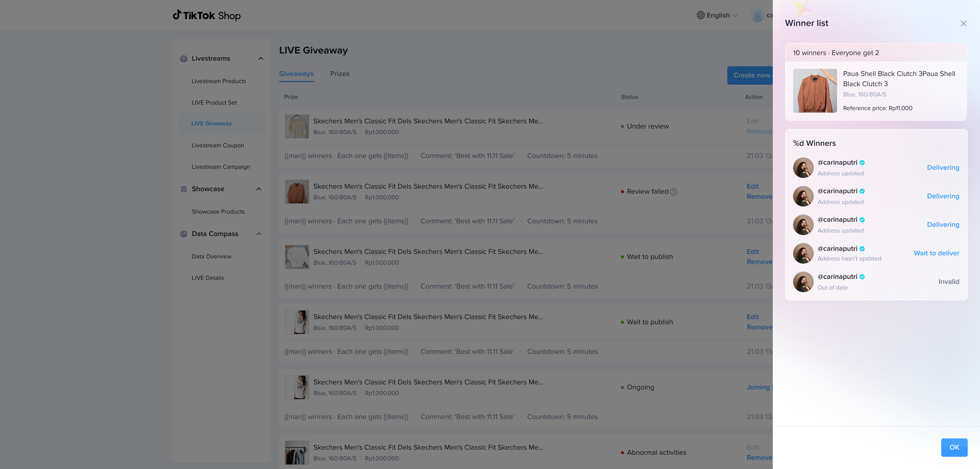The width and height of the screenshot is (980, 469).
Task: Click the Livestreams play icon
Action: 184,59
